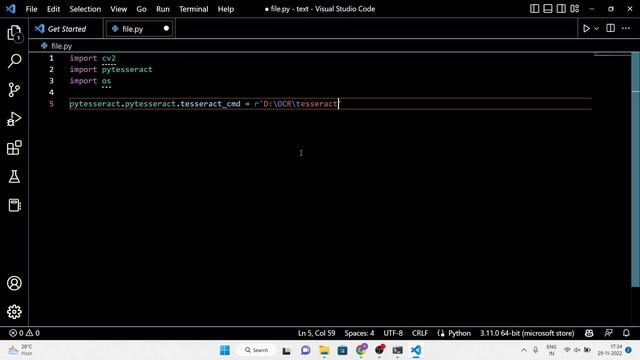Open the Selection menu
The height and width of the screenshot is (360, 640).
(x=85, y=9)
